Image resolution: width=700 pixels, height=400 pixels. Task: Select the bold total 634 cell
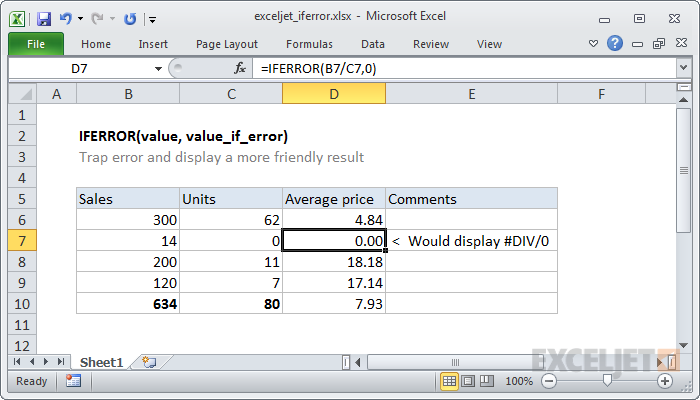click(128, 304)
